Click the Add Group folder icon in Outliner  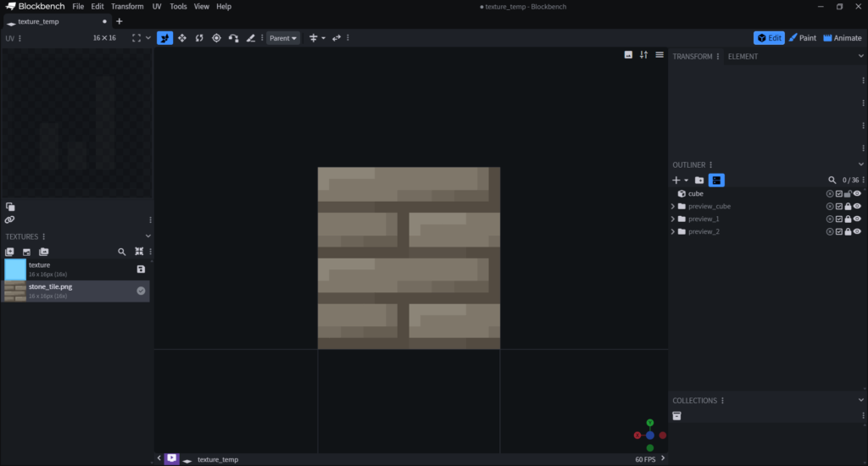(x=699, y=180)
